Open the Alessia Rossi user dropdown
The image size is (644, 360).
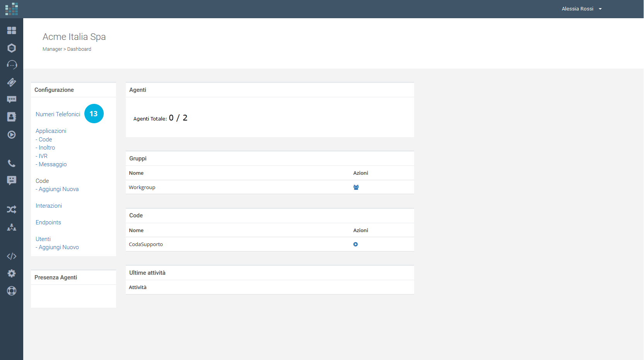[582, 9]
